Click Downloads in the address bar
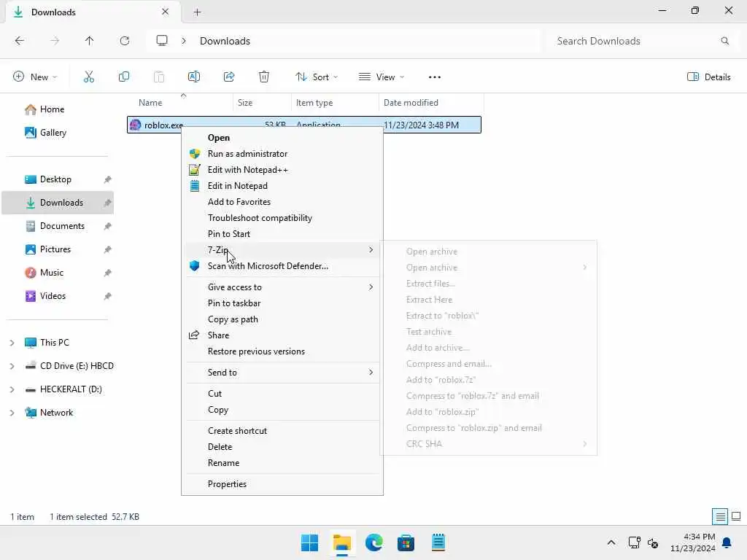The height and width of the screenshot is (560, 747). [x=225, y=41]
